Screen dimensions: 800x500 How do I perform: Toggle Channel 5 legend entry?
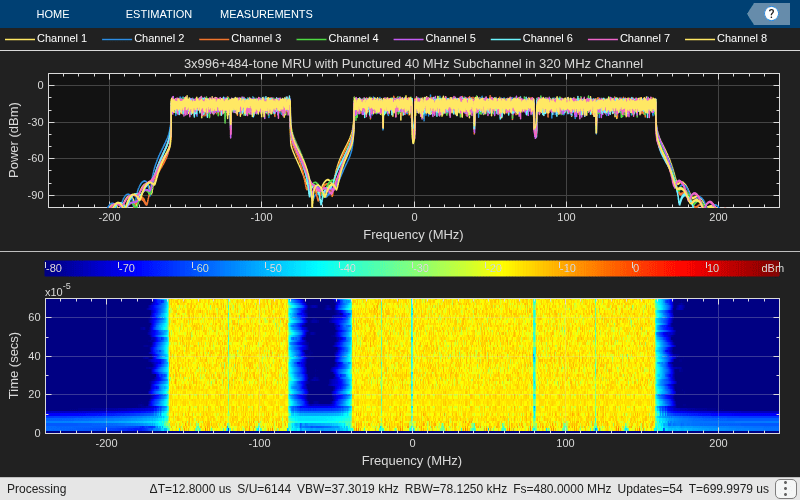435,38
